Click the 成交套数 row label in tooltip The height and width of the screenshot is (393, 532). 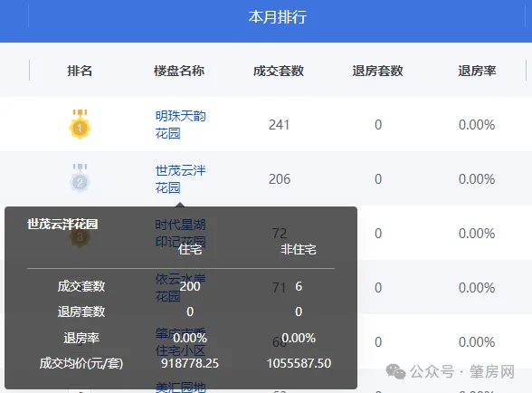[x=81, y=286]
